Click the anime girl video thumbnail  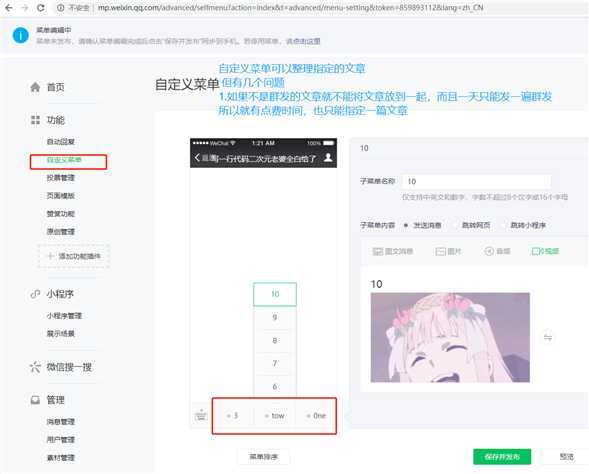pyautogui.click(x=450, y=337)
